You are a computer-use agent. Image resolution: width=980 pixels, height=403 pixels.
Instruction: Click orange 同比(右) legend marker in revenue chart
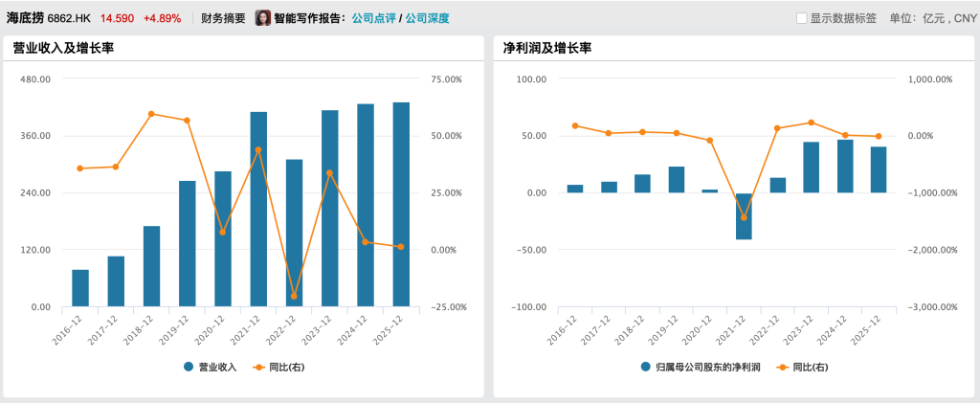point(259,367)
